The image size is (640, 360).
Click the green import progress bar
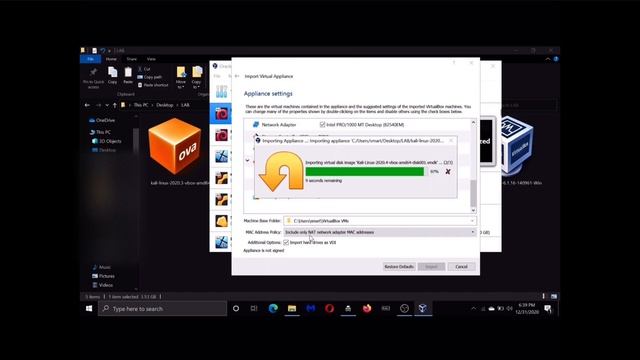365,171
